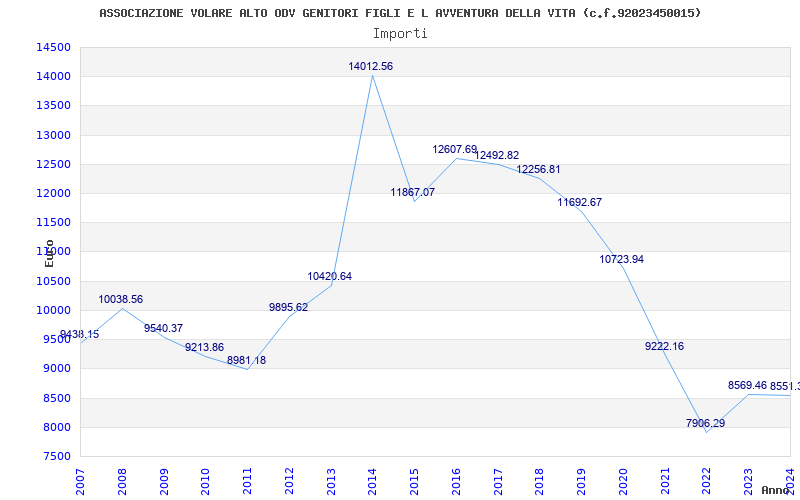Select the 12256.81 value for 2018
Screen dimensions: 800x500
538,169
